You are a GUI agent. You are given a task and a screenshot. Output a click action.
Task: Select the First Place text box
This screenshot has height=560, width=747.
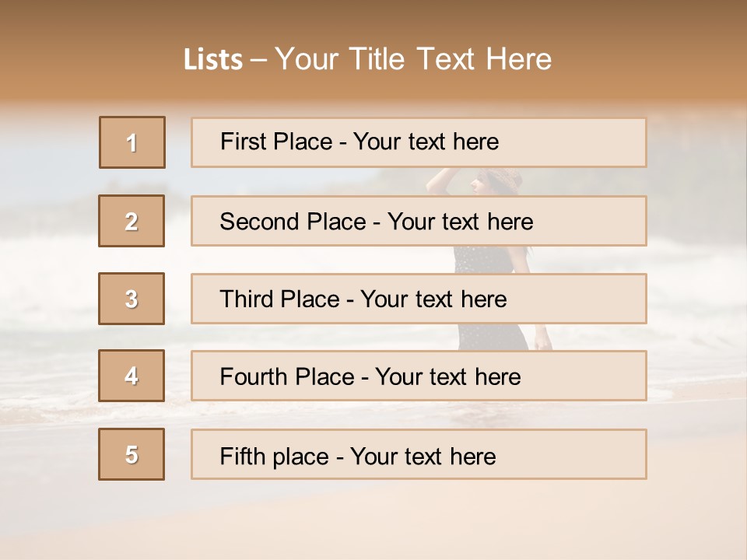click(x=419, y=142)
